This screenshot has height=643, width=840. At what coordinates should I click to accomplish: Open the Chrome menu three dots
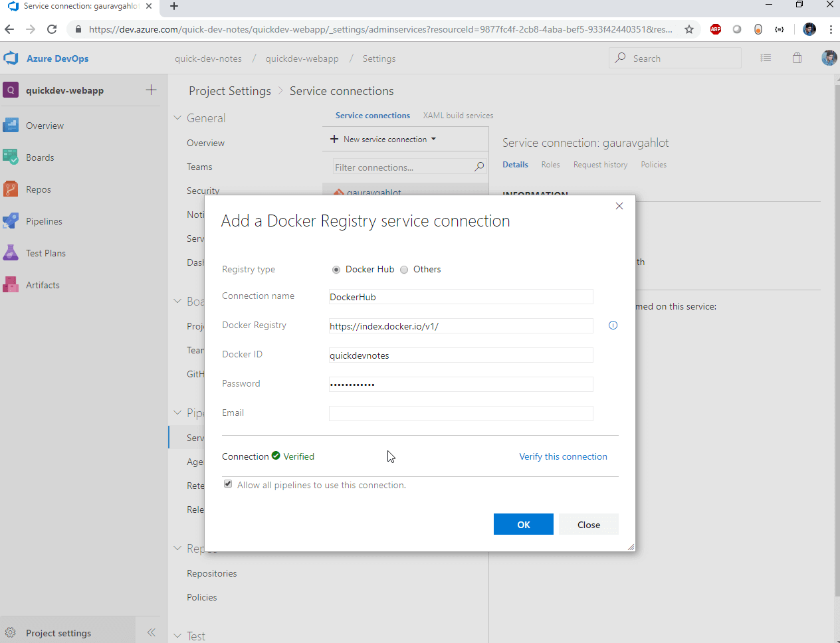[x=831, y=29]
